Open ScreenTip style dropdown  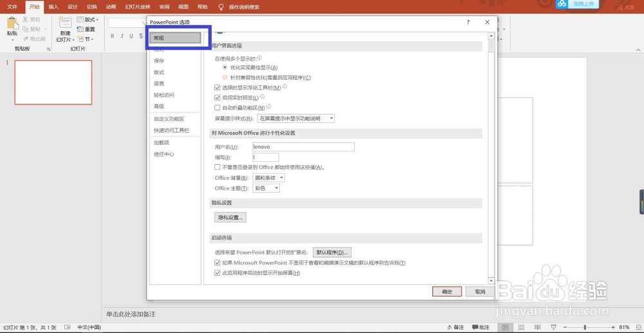pos(296,119)
